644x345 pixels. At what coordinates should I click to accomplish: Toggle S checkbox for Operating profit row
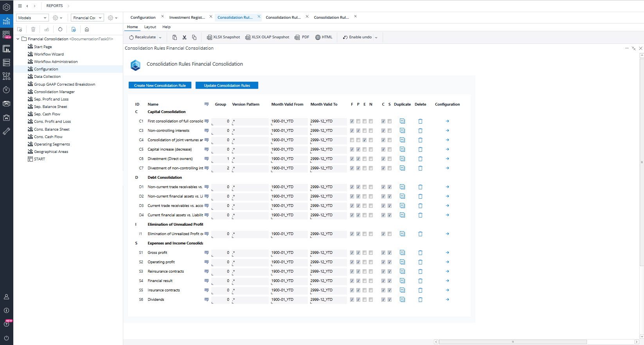390,262
